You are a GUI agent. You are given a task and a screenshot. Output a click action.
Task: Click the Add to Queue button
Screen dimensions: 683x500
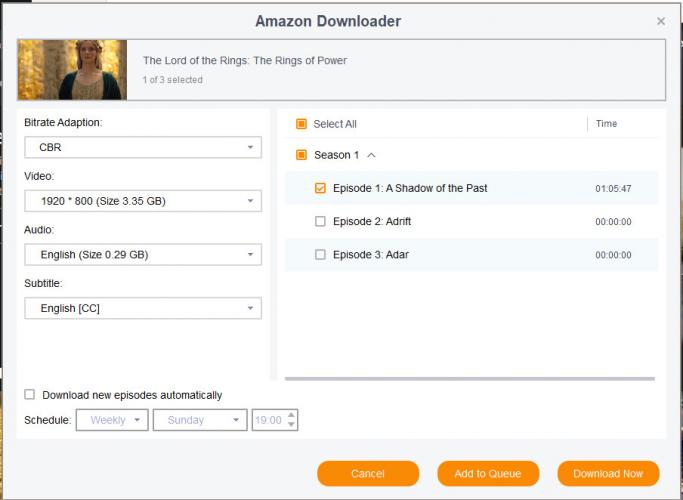tap(488, 473)
